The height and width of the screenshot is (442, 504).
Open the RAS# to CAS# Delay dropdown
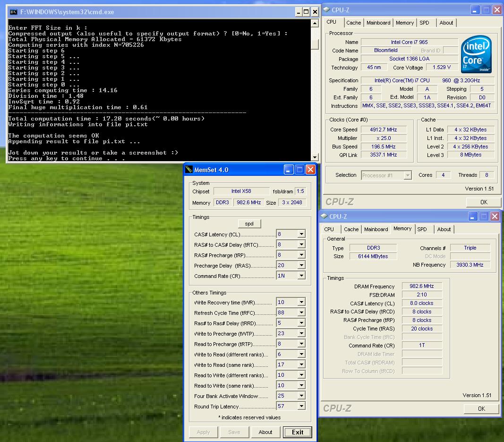[301, 244]
